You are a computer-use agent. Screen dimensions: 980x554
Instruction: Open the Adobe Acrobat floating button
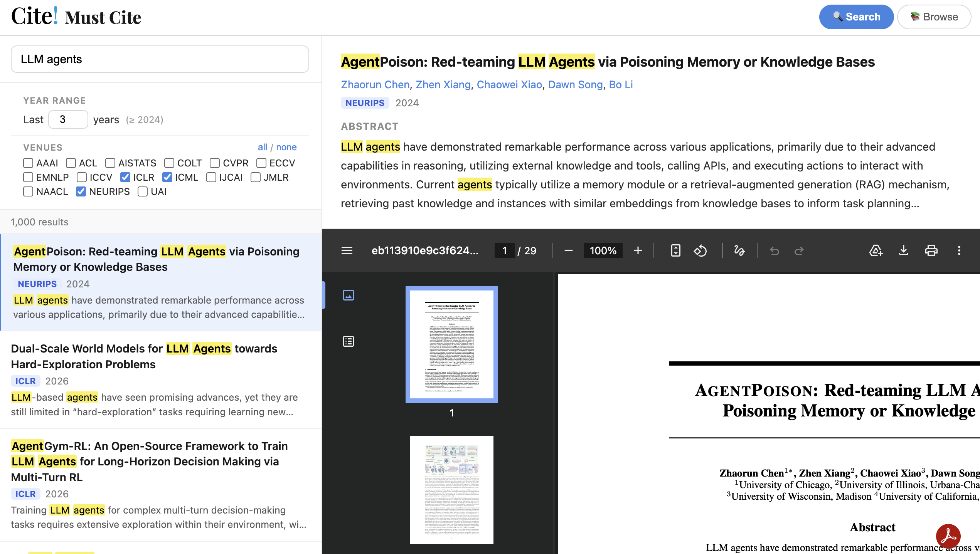click(x=948, y=536)
